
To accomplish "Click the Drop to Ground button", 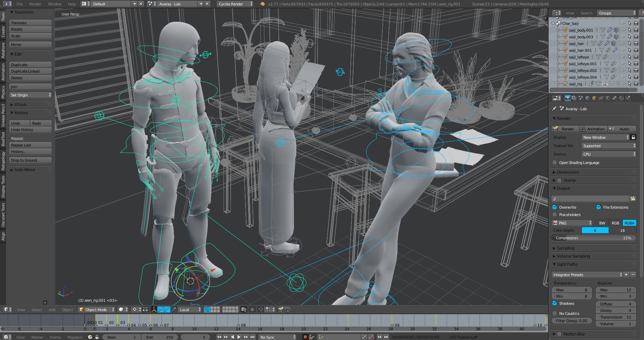I will tap(30, 160).
